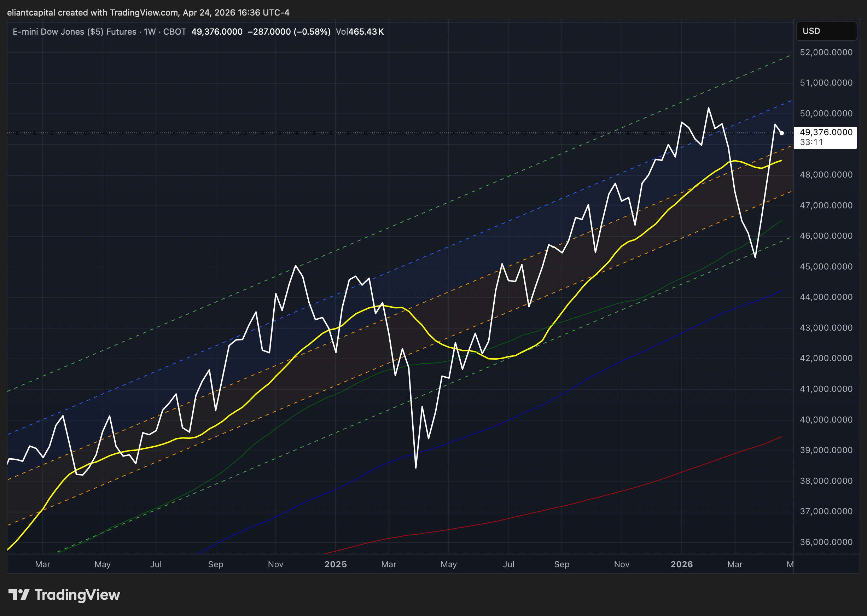This screenshot has height=616, width=867.
Task: Click the Vol 465.43K volume readout
Action: pos(360,32)
